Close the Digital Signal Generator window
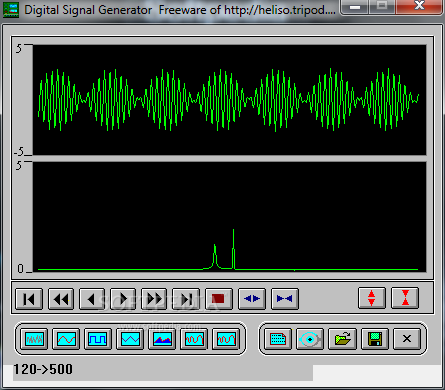 click(x=420, y=6)
